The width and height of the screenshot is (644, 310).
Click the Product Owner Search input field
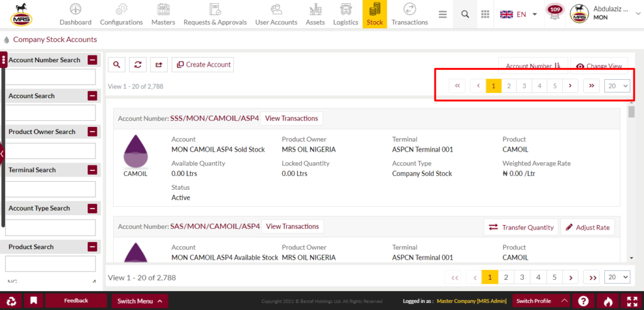pos(50,151)
